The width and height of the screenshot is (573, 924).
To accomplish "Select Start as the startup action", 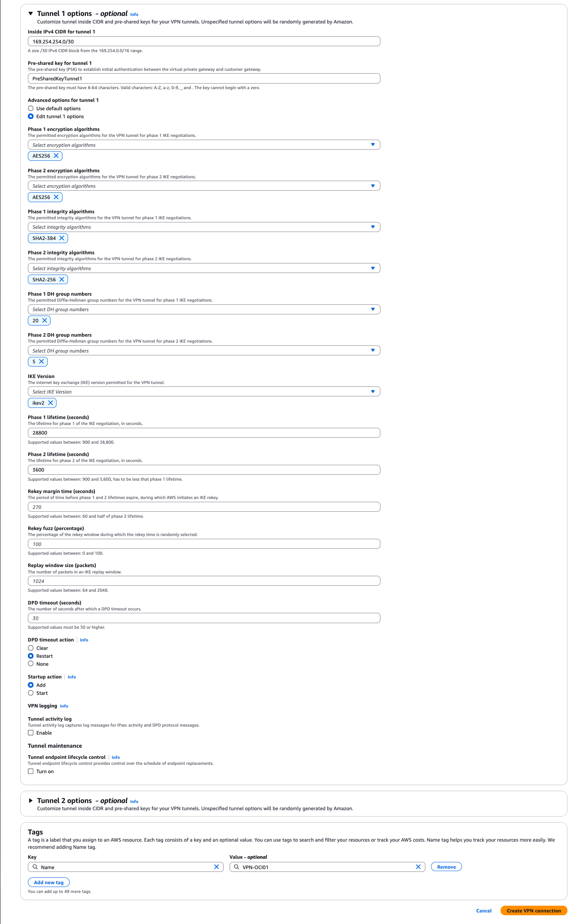I will click(x=31, y=693).
